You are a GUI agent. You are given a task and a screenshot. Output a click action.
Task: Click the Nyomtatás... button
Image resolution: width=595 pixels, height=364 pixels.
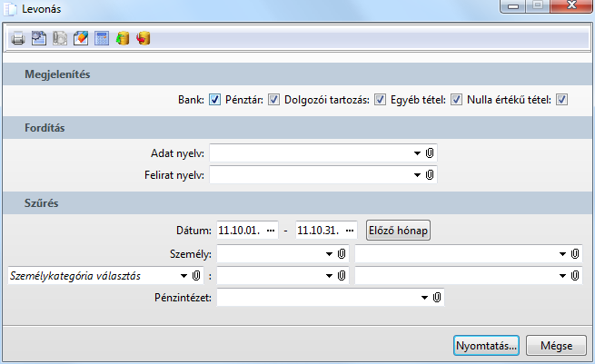click(x=486, y=346)
